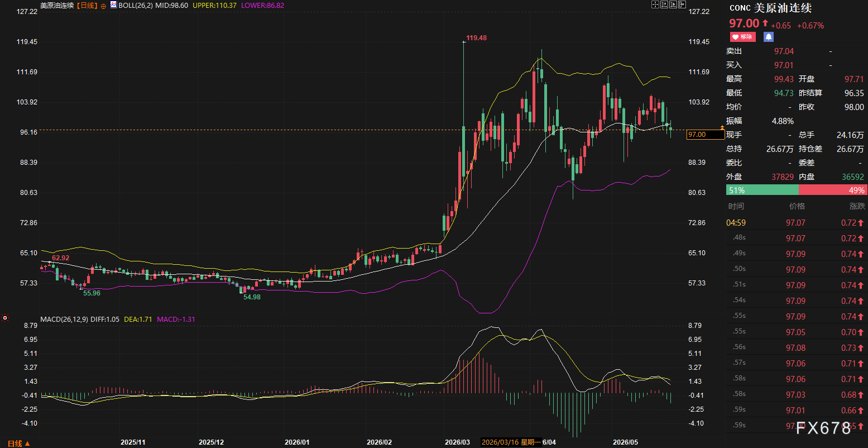
Task: Click the green 51% buy ratio bar
Action: pyautogui.click(x=763, y=190)
